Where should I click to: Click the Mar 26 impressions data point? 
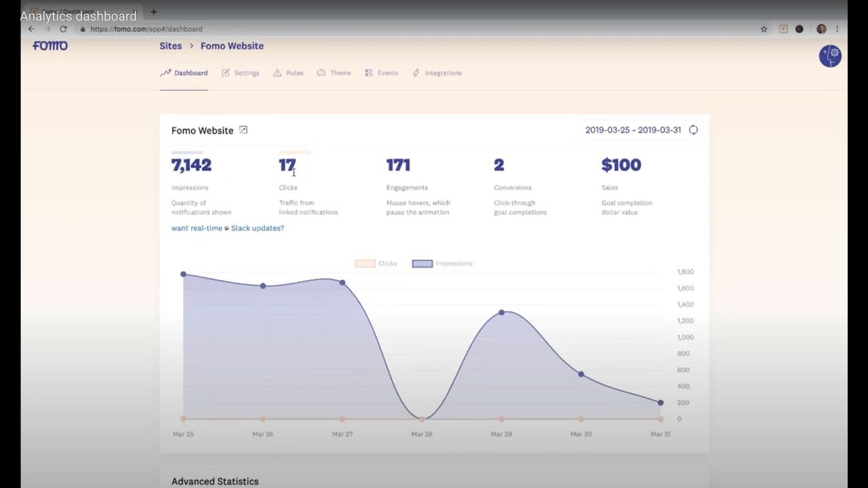click(263, 286)
